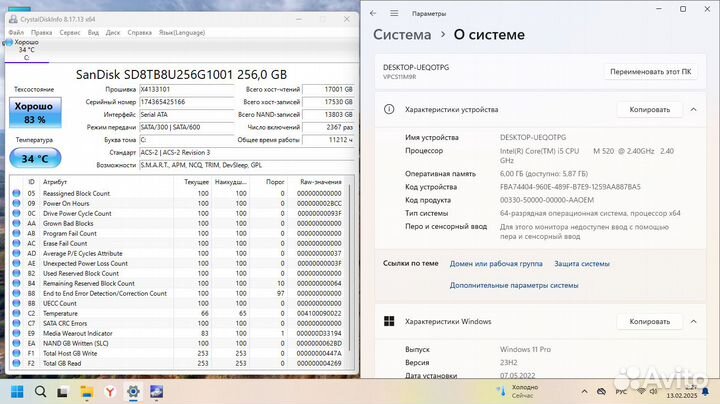Image resolution: width=720 pixels, height=404 pixels.
Task: Select the NAND GB Written (SLC) row
Action: 179,343
